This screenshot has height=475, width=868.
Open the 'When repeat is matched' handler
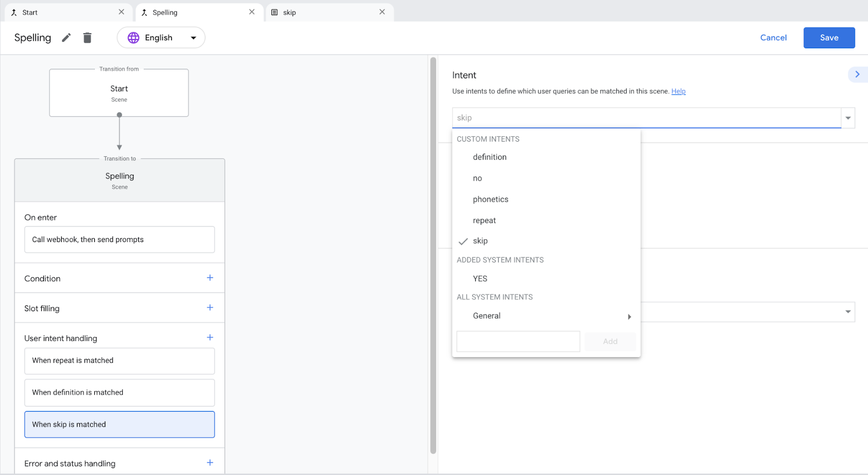click(119, 361)
